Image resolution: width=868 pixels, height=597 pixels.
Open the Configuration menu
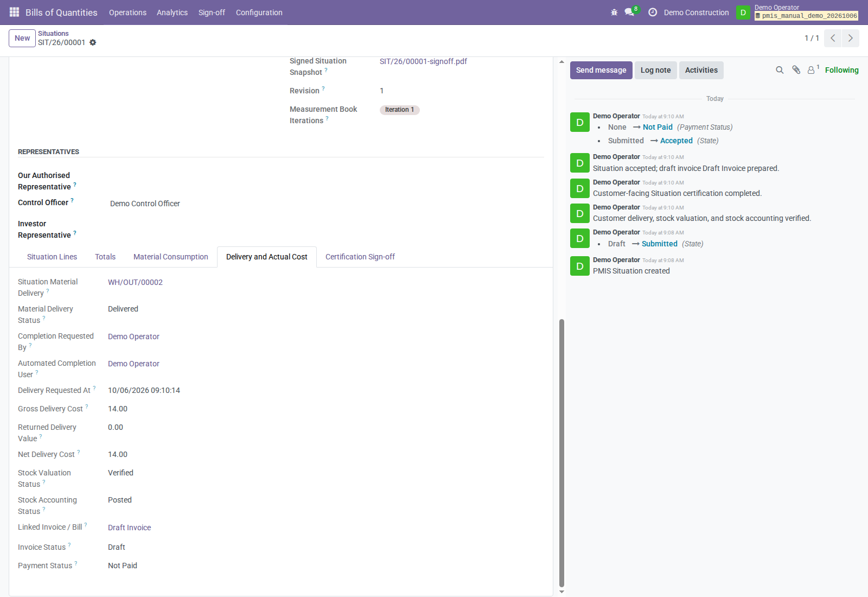(259, 12)
